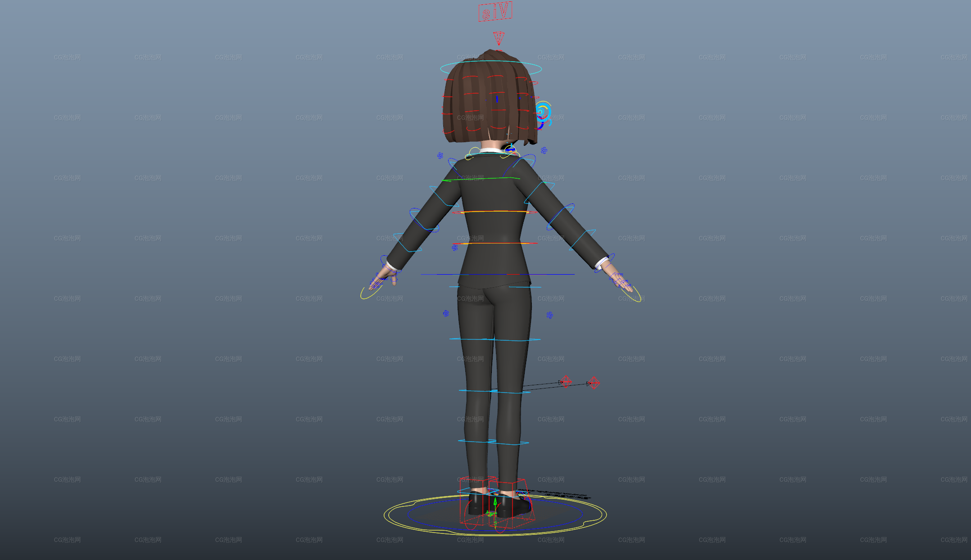This screenshot has height=560, width=971.
Task: Click blue snowflake marker beside the waist
Action: 455,248
